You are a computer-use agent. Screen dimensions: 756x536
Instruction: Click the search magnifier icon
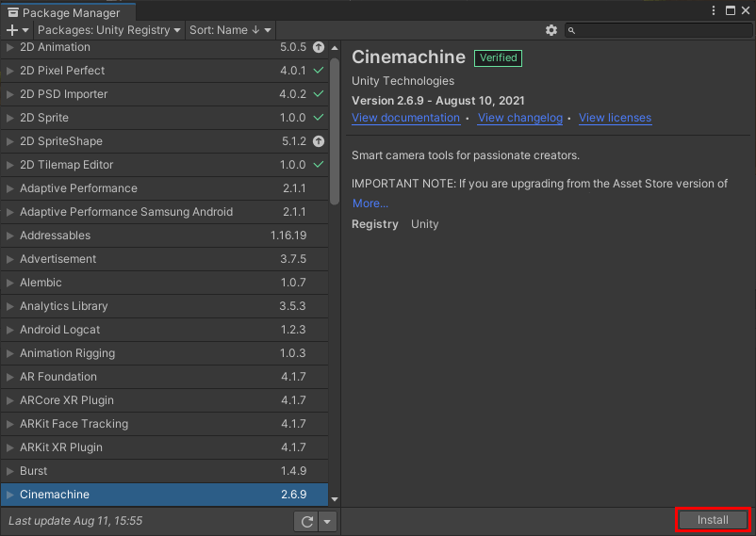click(571, 30)
